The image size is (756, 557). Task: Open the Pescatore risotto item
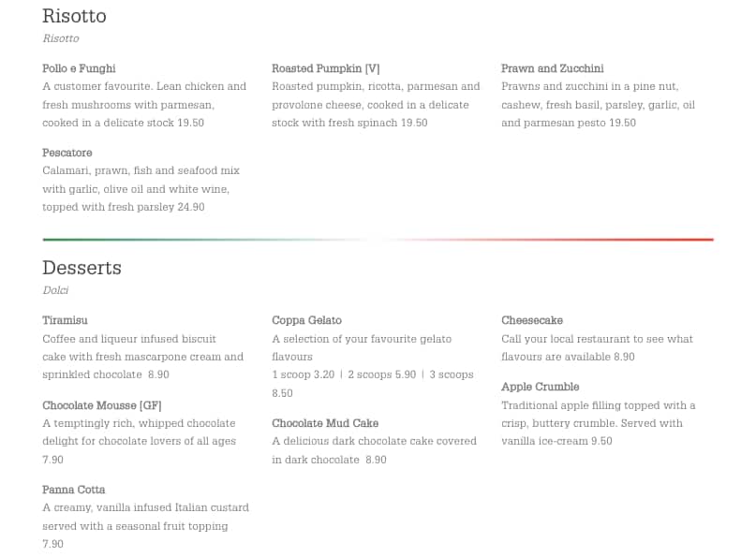click(67, 153)
